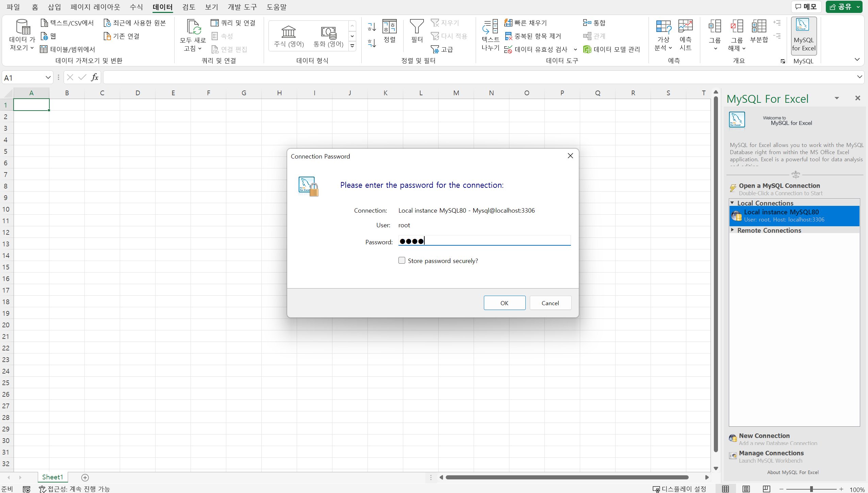Select the Sheet1 tab
Screen dimensions: 868x493
[x=52, y=477]
